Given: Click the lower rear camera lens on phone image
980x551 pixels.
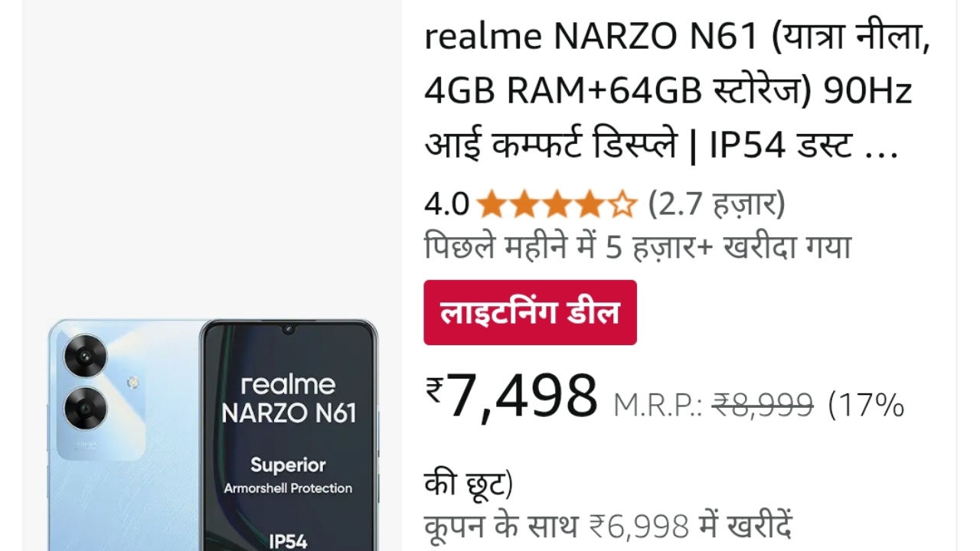Looking at the screenshot, I should (85, 408).
